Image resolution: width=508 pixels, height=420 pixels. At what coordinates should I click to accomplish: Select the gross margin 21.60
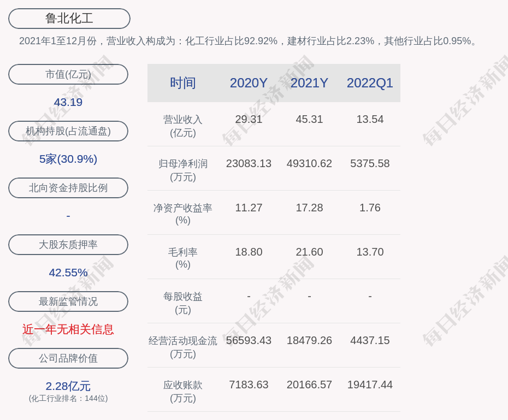(x=309, y=252)
